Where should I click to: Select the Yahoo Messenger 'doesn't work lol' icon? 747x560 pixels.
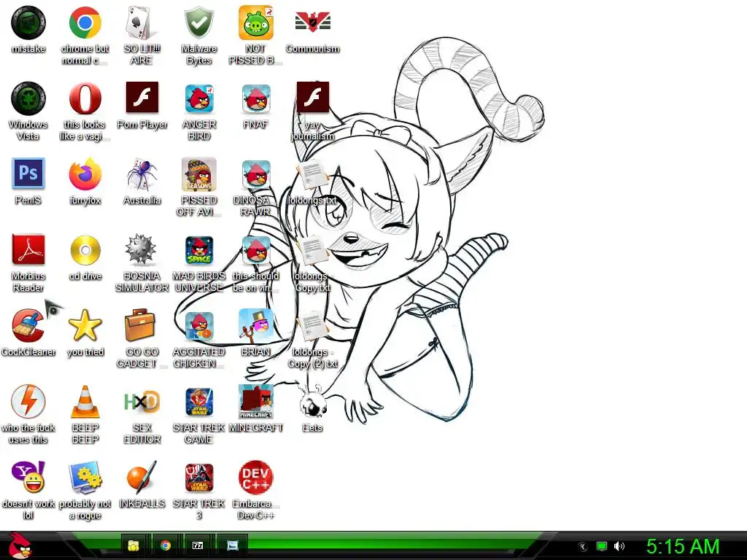28,477
